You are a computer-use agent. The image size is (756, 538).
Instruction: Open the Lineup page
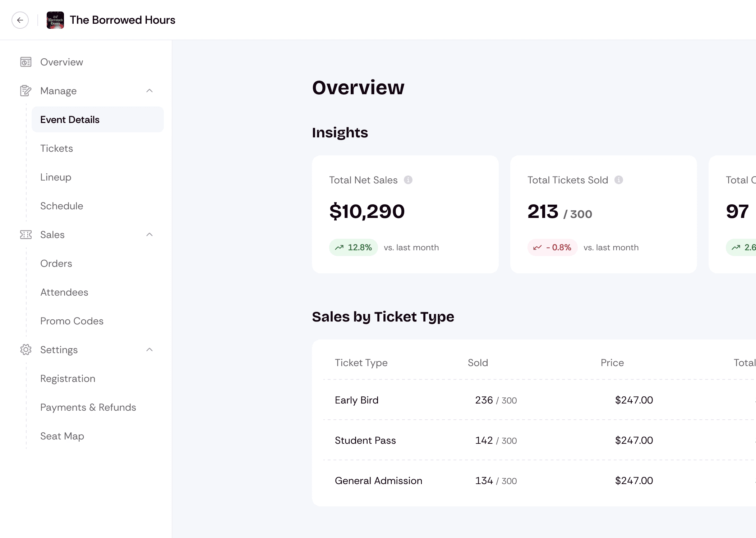click(56, 177)
